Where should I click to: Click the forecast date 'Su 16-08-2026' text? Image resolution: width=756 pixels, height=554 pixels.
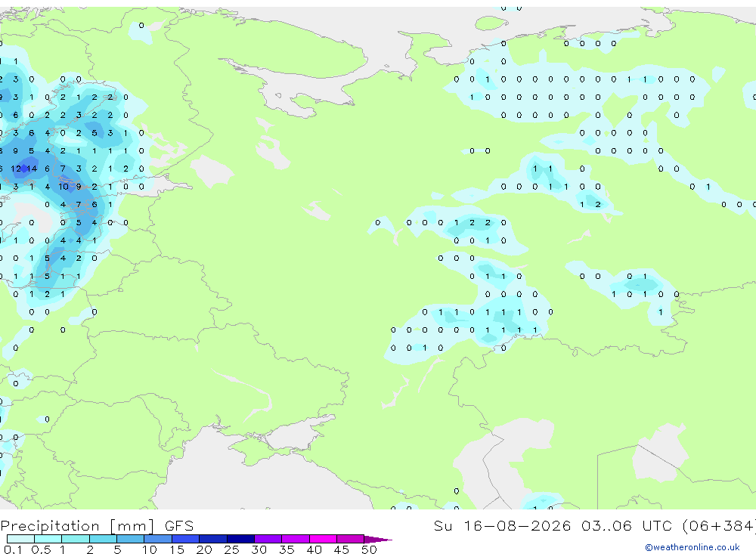502,525
